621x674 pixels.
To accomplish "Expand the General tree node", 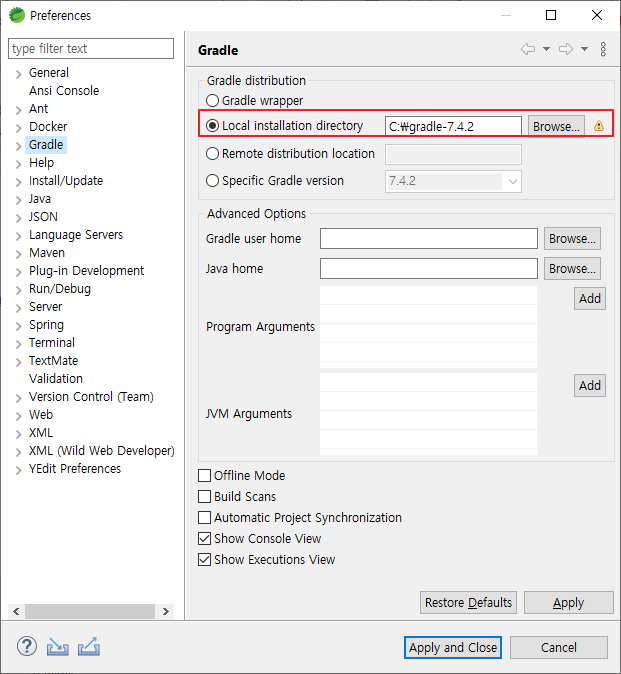I will (x=18, y=74).
